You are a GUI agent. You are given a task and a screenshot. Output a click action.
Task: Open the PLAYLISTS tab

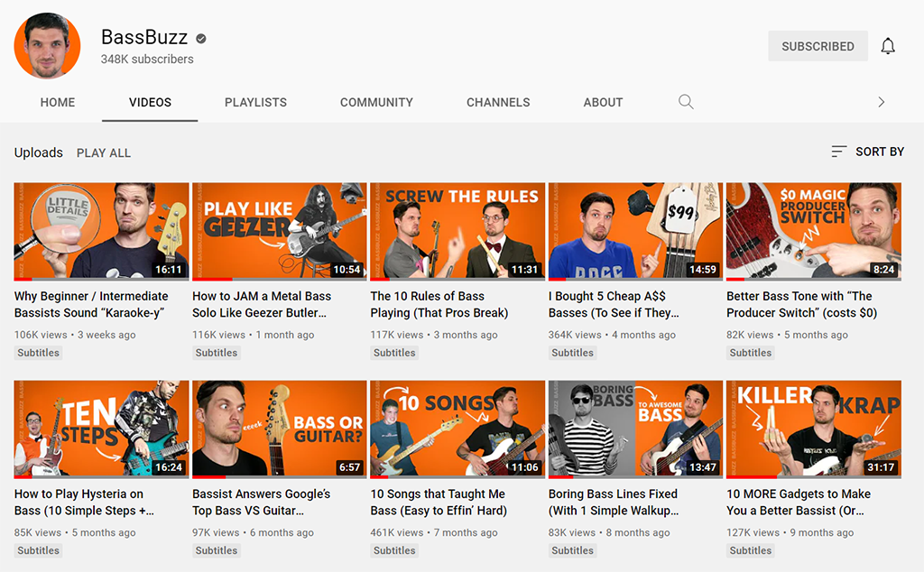pyautogui.click(x=255, y=103)
